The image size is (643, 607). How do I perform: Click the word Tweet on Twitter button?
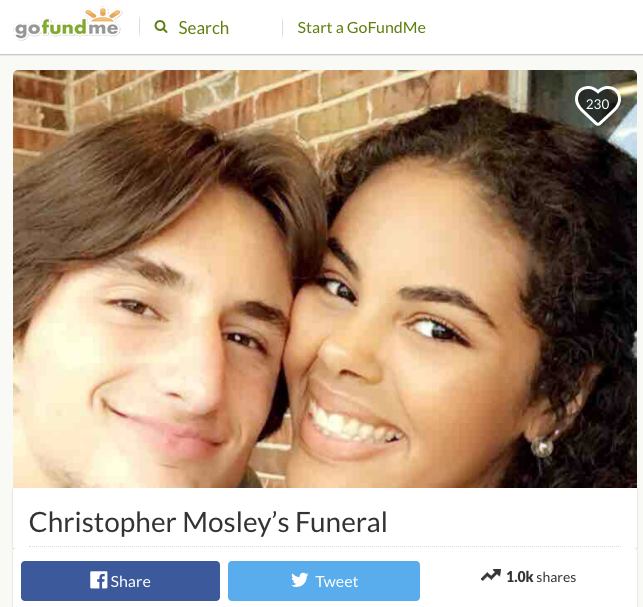[x=337, y=582]
